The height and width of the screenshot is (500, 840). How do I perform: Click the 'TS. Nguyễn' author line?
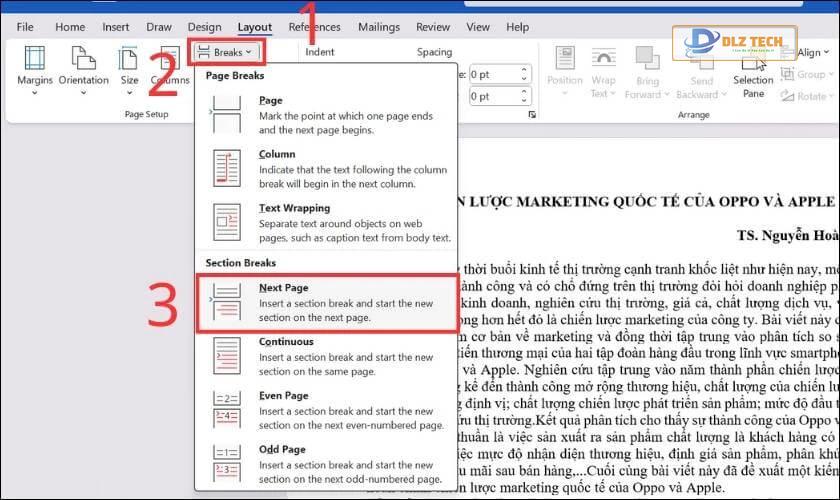[788, 235]
